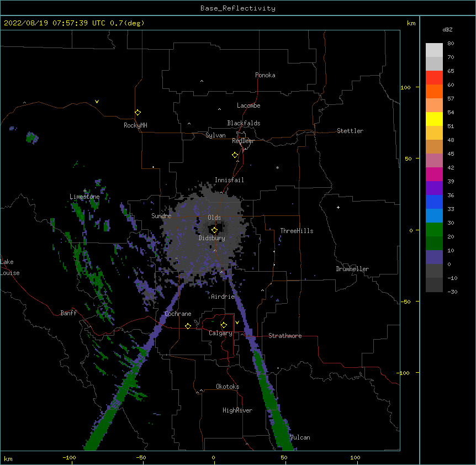
Task: Select the orange 57-60 dBZ legend swatch
Action: 434,91
